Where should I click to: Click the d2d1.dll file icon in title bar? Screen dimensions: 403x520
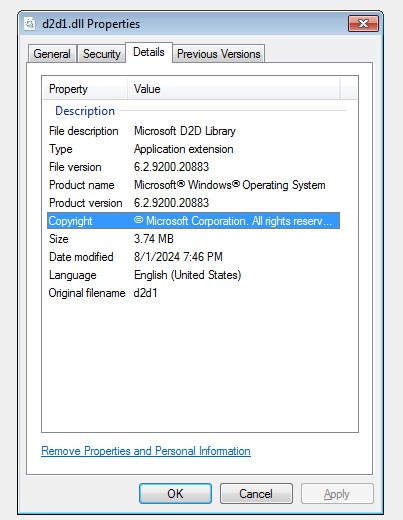click(30, 24)
